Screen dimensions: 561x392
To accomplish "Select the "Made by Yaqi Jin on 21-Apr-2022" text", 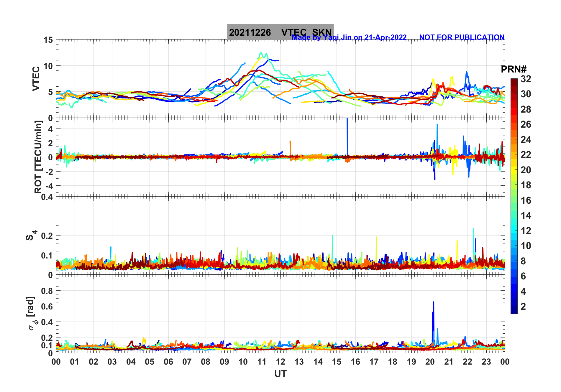I will tap(349, 37).
